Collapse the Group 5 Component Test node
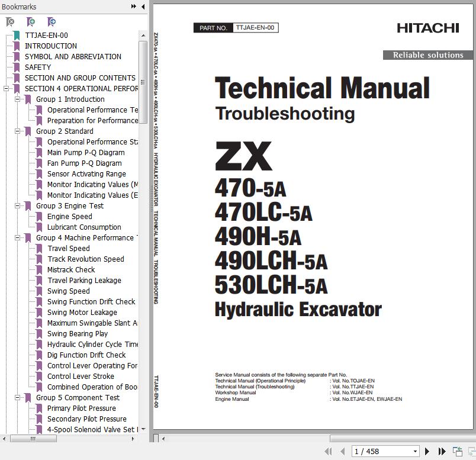476x460 pixels. (x=17, y=397)
